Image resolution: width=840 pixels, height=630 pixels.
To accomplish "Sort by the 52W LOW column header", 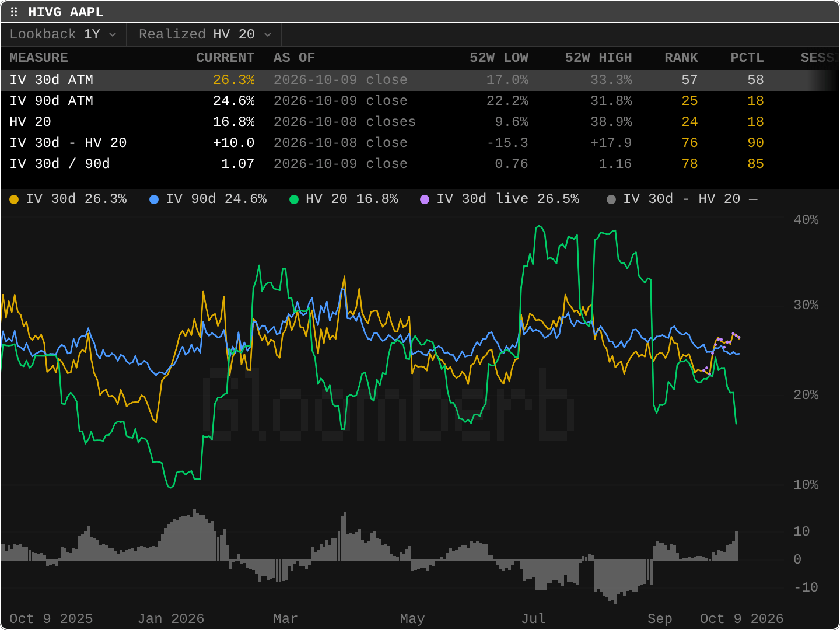I will point(499,58).
